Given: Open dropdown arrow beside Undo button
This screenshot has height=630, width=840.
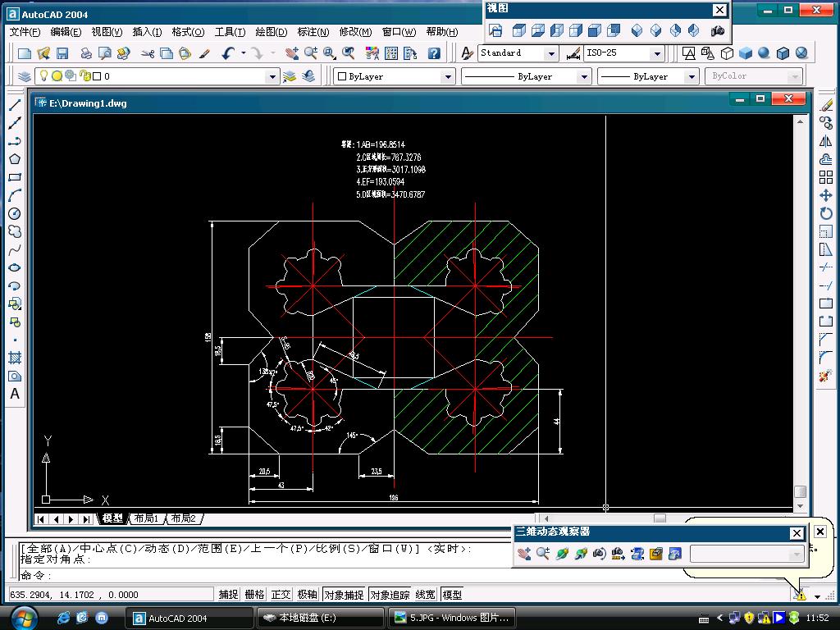Looking at the screenshot, I should click(x=243, y=53).
